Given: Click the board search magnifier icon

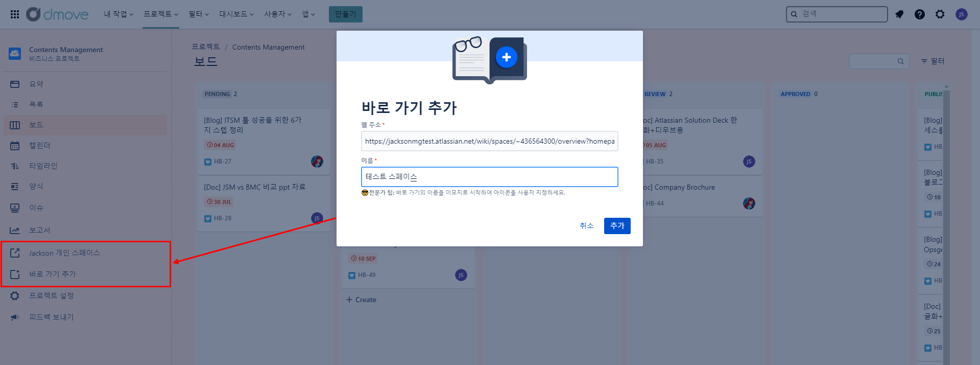Looking at the screenshot, I should pos(901,61).
